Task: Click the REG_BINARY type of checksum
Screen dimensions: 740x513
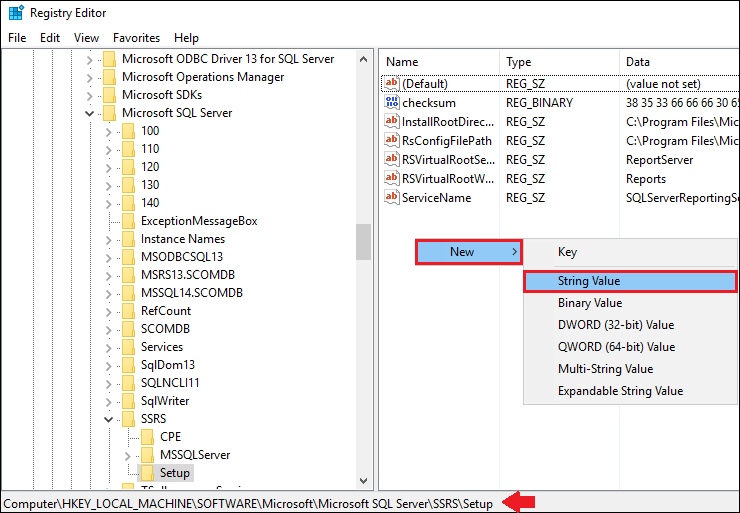Action: 539,103
